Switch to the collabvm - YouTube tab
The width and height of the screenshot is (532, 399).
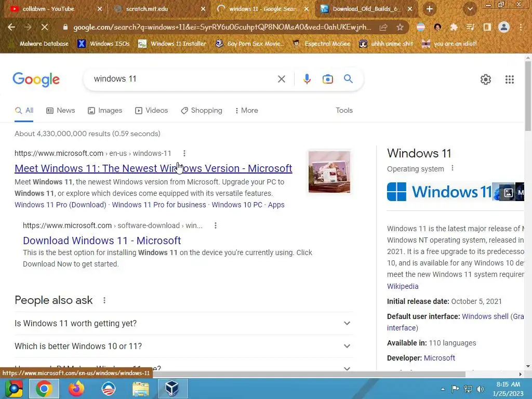coord(48,9)
